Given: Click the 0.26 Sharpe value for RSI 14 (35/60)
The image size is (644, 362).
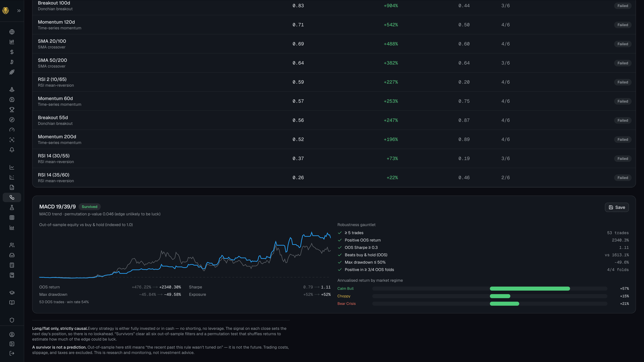Looking at the screenshot, I should coord(298,178).
